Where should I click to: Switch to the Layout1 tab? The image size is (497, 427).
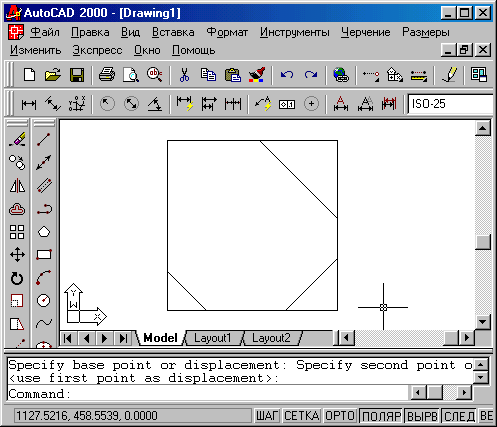212,338
